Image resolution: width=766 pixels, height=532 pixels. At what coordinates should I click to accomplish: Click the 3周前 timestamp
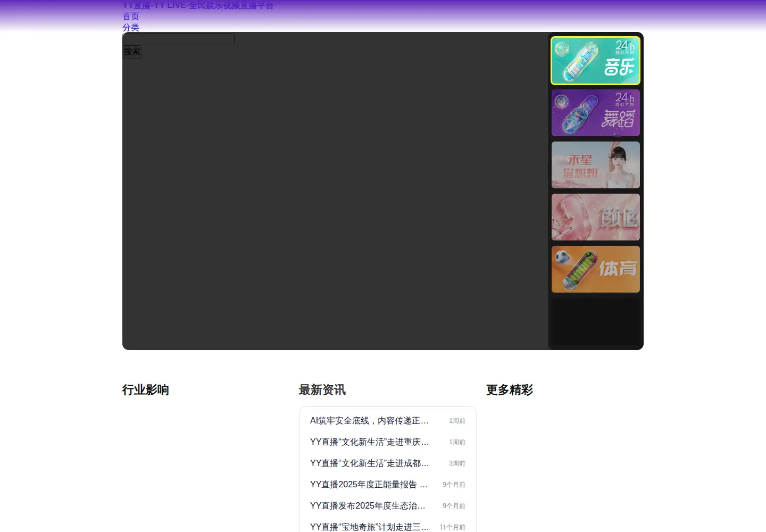[457, 463]
